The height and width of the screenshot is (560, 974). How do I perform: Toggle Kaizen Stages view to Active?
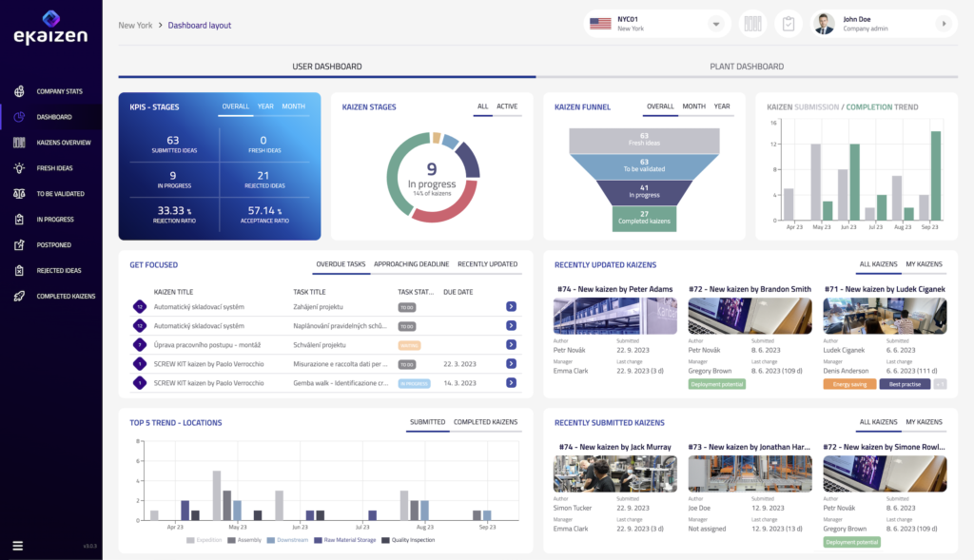coord(507,106)
